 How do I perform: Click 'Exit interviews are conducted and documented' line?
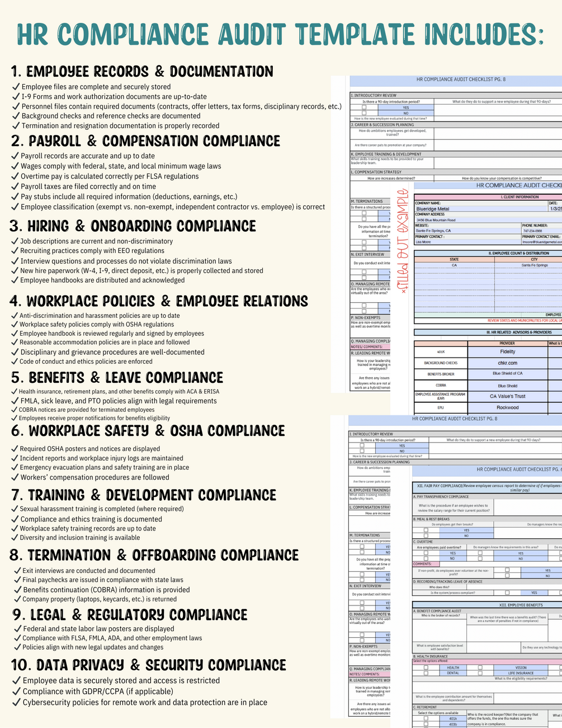coord(88,571)
